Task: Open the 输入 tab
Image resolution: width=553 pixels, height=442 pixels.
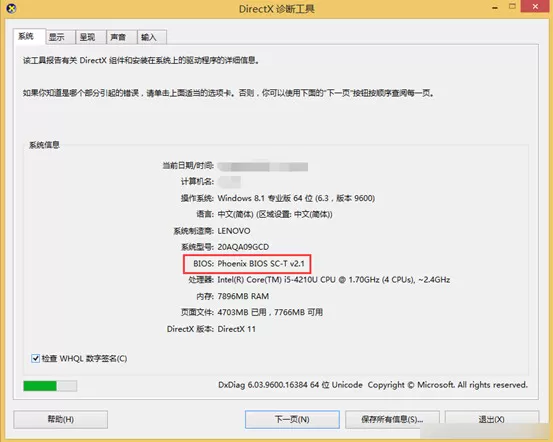Action: [152, 37]
